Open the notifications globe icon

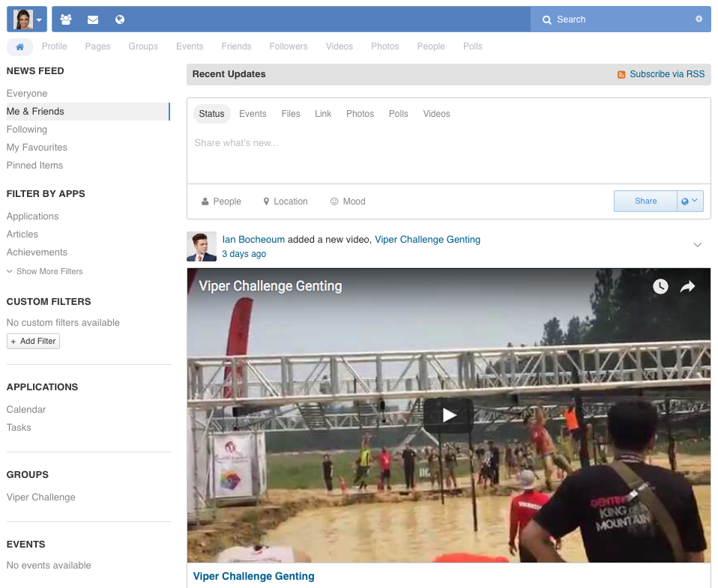tap(120, 19)
